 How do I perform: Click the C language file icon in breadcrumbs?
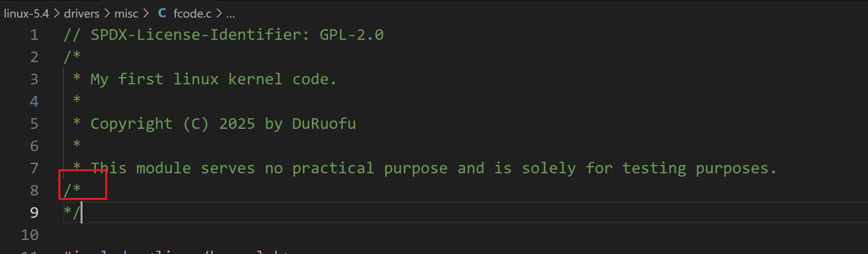pos(162,13)
